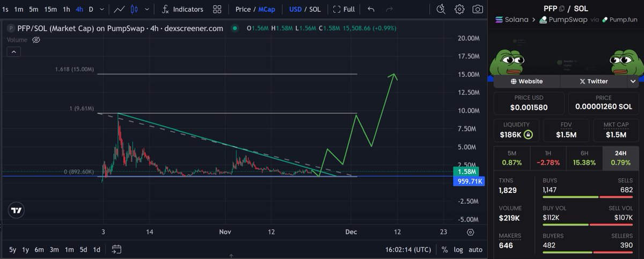Viewport: 644px width, 259px height.
Task: Open chart settings gear
Action: tap(459, 9)
